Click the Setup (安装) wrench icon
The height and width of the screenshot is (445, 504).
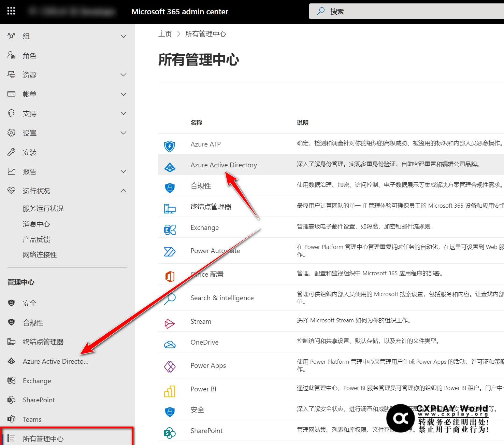click(x=11, y=152)
